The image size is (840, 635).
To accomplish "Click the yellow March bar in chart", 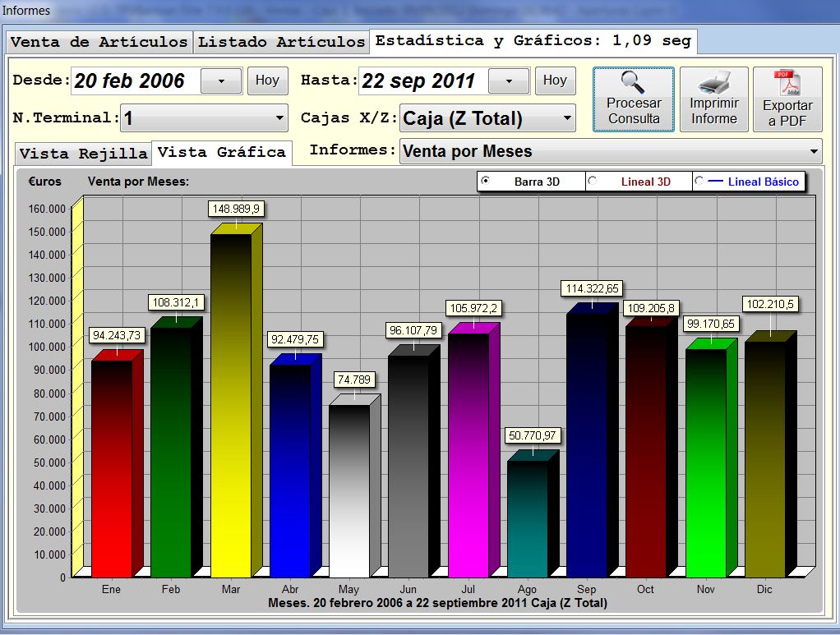I will pos(231,411).
